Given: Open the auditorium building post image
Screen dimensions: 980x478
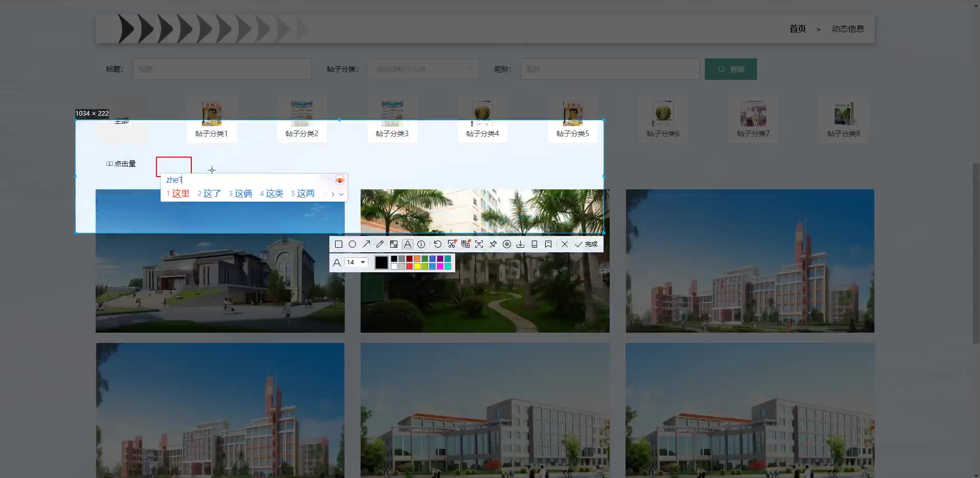Looking at the screenshot, I should 220,261.
